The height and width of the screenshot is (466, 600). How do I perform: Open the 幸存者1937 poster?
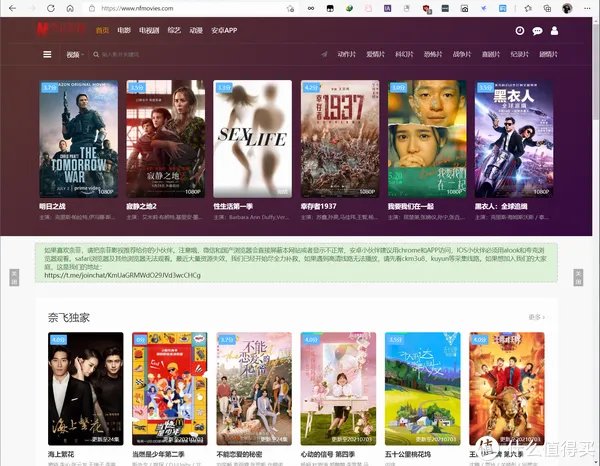[340, 139]
